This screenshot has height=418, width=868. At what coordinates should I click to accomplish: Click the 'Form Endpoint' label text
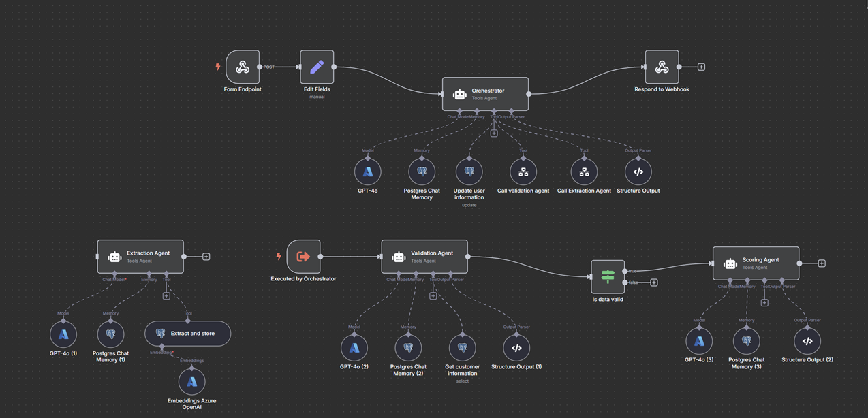(243, 89)
